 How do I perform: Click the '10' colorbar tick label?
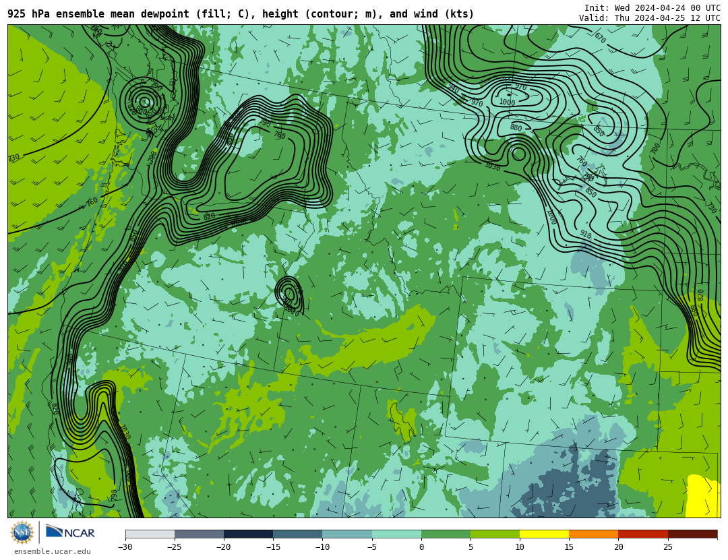pyautogui.click(x=520, y=547)
